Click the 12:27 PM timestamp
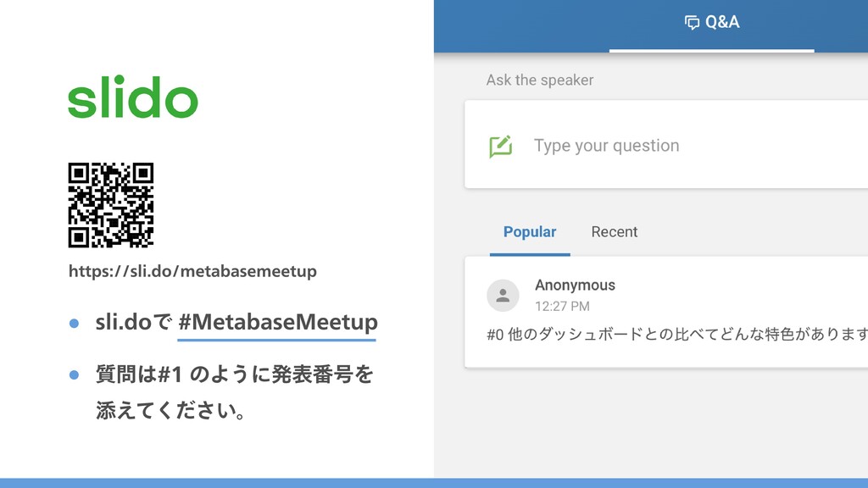This screenshot has height=488, width=868. pyautogui.click(x=563, y=306)
